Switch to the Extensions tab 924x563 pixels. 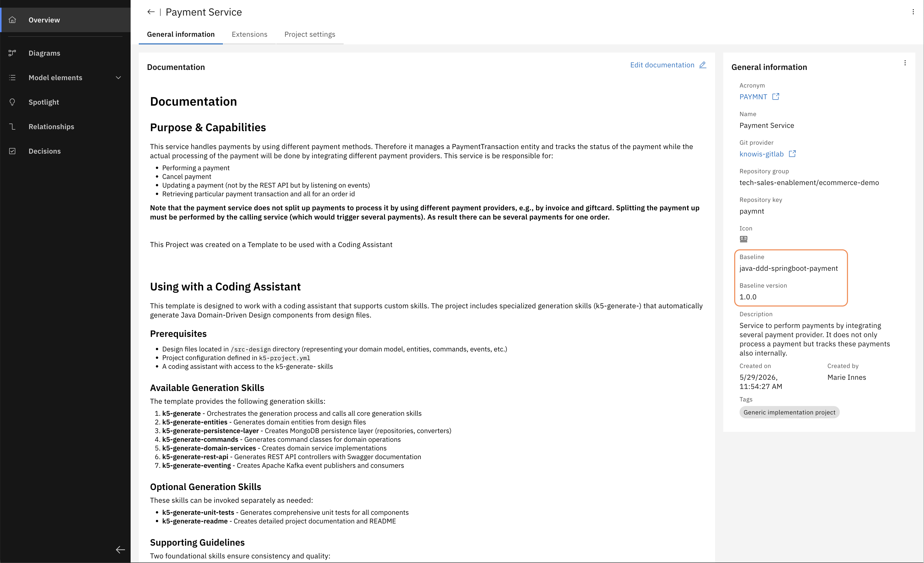tap(249, 34)
